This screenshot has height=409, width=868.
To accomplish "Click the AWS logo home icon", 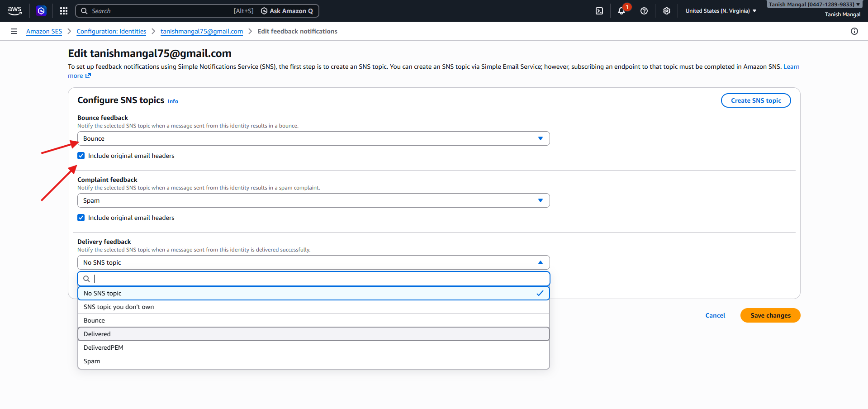I will click(x=14, y=11).
